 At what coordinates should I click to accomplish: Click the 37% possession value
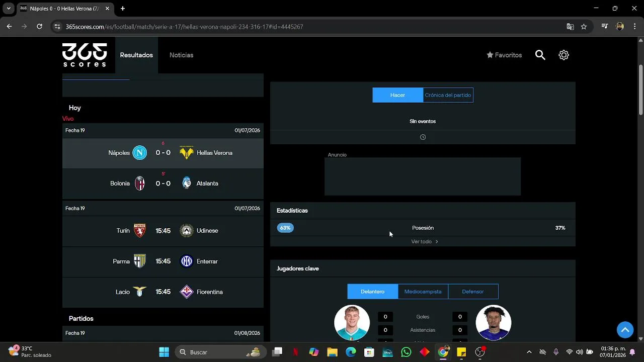pos(560,228)
